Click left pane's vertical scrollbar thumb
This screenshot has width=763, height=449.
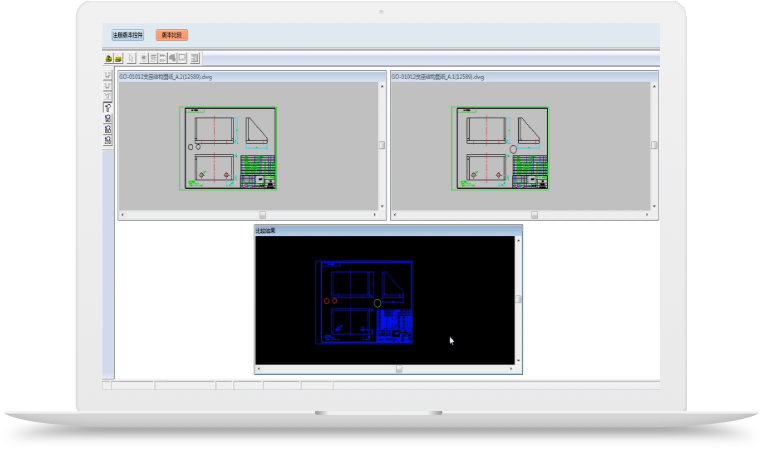382,145
